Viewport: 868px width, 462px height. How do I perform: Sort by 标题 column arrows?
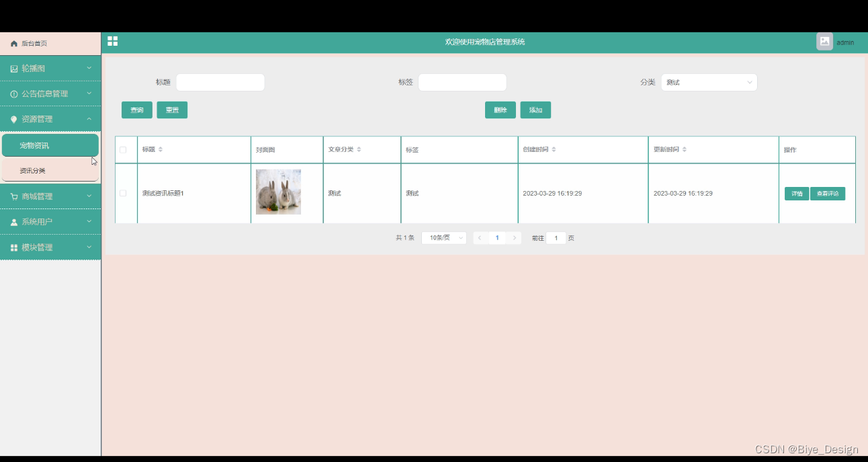click(x=161, y=149)
